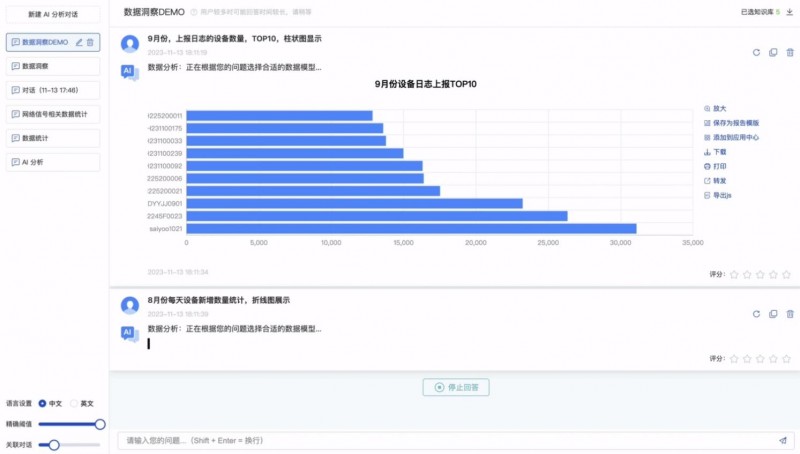Open the 已选知识库 knowledge base selector
The image size is (800, 454).
tap(759, 13)
